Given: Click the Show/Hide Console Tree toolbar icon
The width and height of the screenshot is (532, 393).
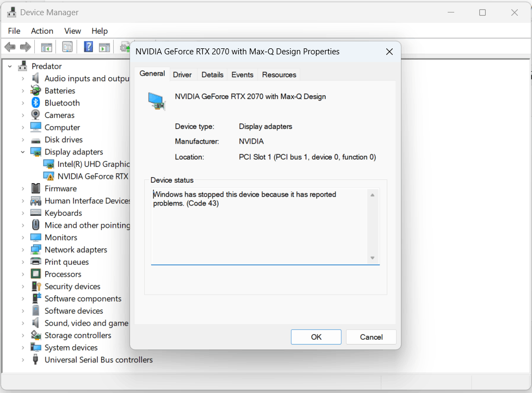Looking at the screenshot, I should [x=46, y=47].
